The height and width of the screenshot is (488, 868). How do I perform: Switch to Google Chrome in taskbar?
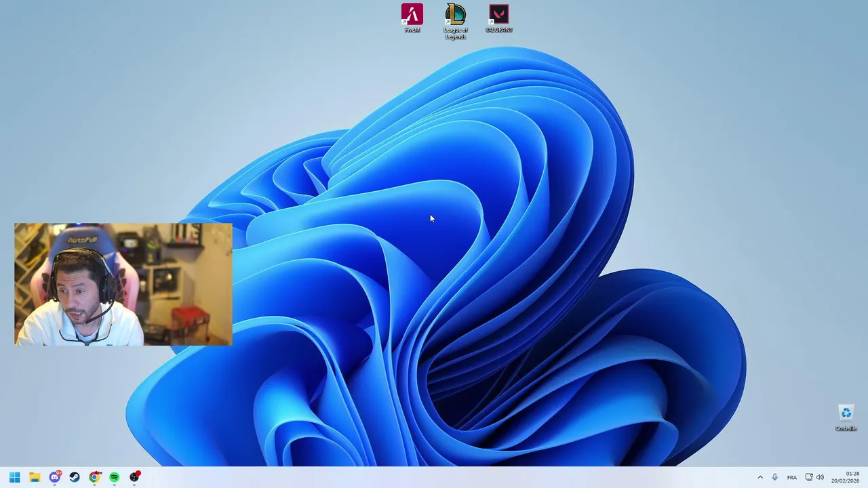95,477
